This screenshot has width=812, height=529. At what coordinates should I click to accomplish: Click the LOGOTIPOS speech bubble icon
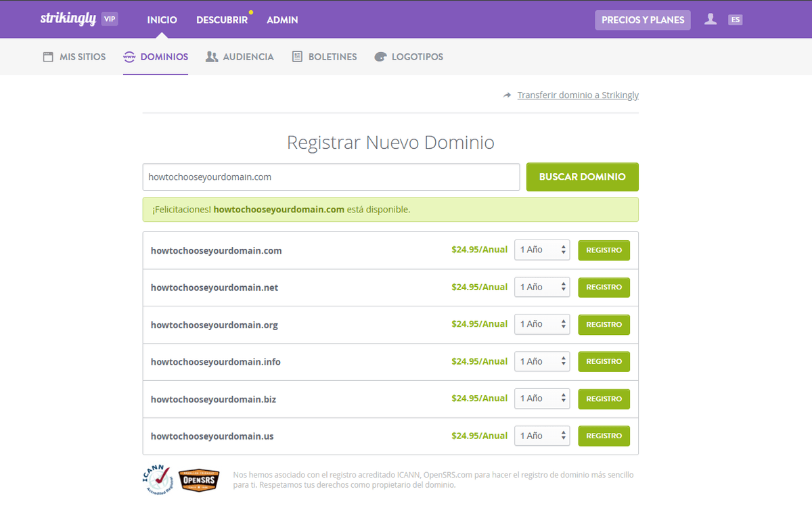[380, 57]
